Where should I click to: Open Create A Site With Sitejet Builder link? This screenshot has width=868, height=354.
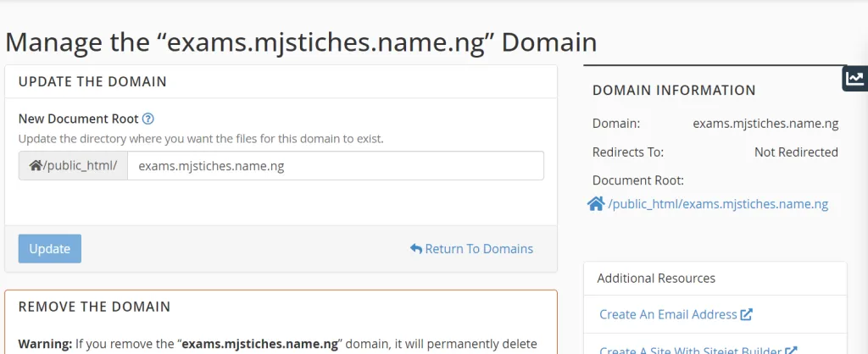(691, 350)
